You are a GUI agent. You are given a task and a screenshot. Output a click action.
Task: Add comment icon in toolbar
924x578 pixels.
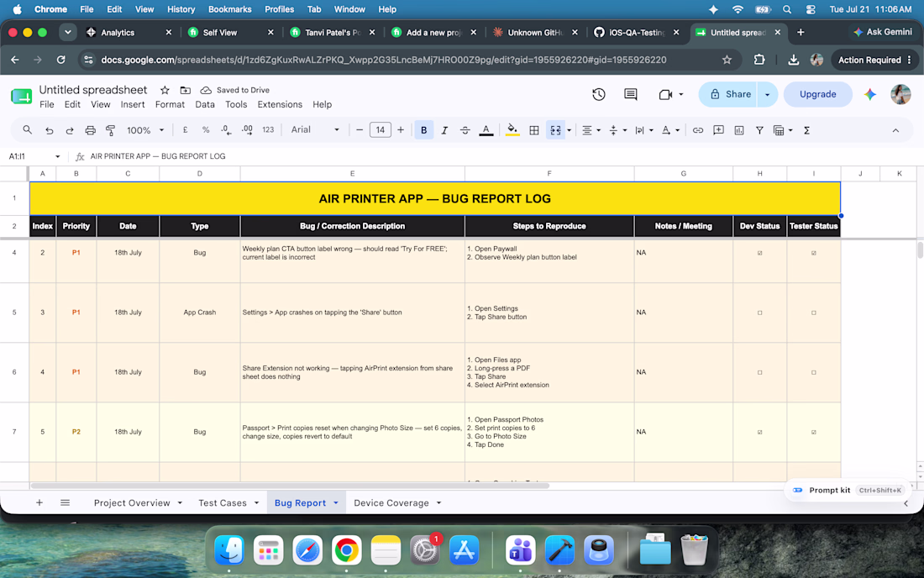click(x=718, y=130)
